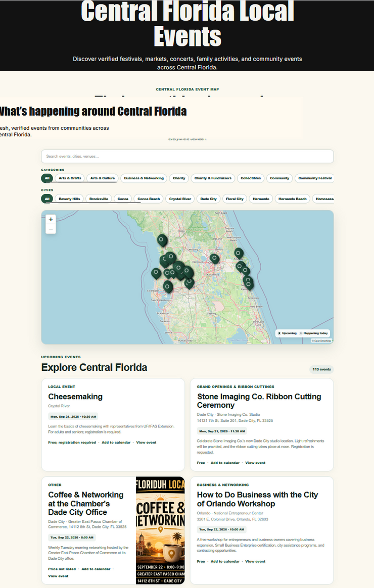This screenshot has width=374, height=588.
Task: View the Coffee & Networking event
Action: coord(58,576)
